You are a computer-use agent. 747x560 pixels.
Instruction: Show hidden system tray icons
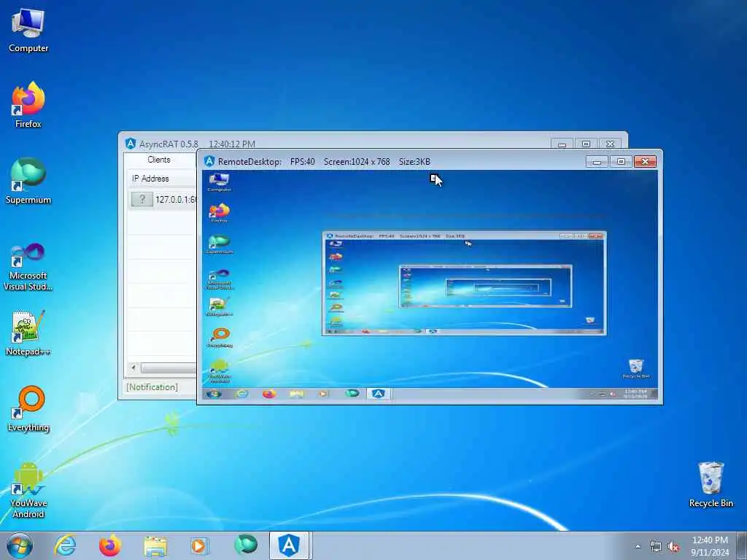click(638, 547)
